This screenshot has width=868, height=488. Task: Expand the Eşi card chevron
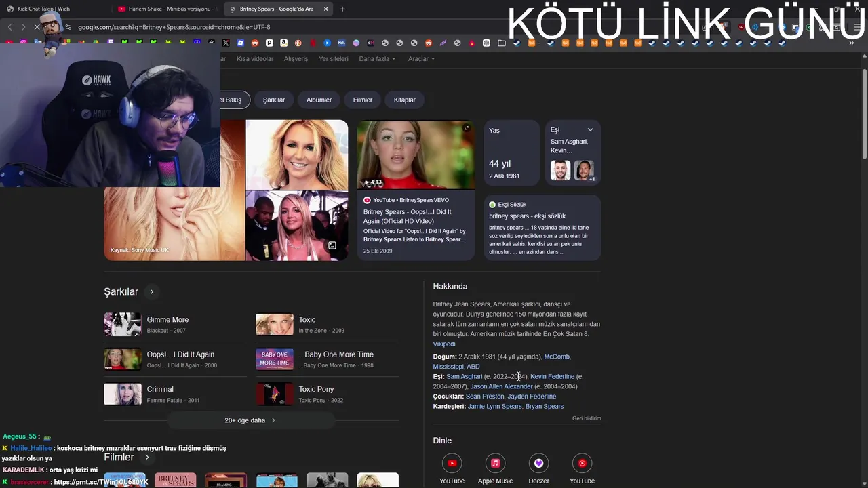pyautogui.click(x=590, y=130)
